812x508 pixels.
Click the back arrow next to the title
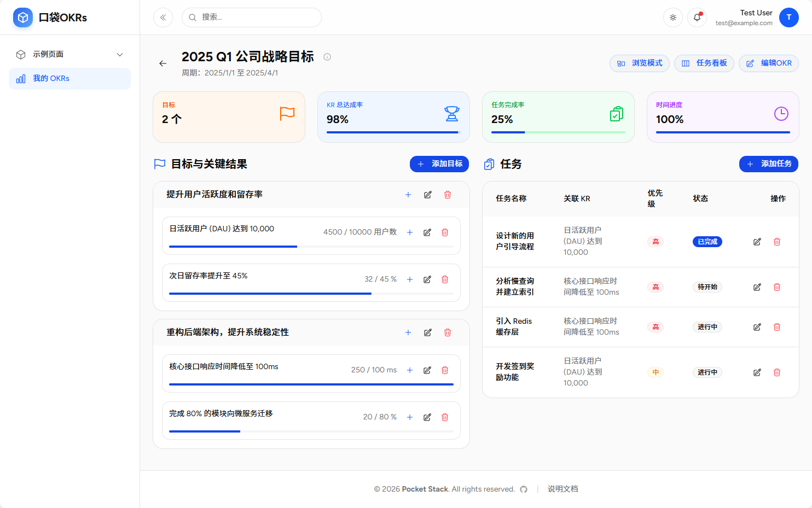click(163, 63)
